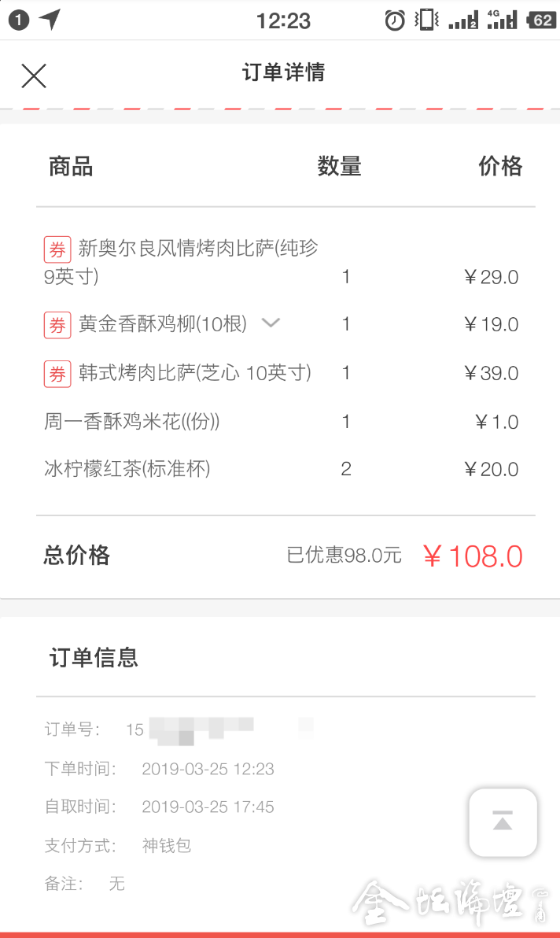Tap the notification count badge

pyautogui.click(x=19, y=20)
